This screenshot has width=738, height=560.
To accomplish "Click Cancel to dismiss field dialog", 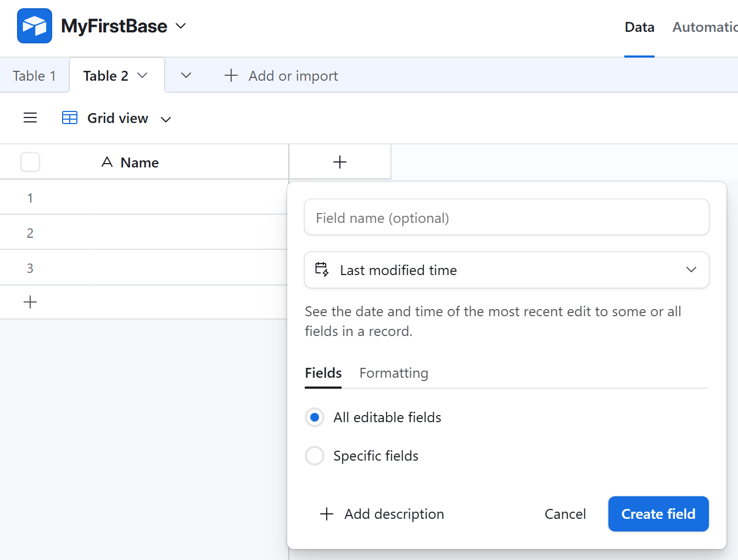I will pos(565,514).
